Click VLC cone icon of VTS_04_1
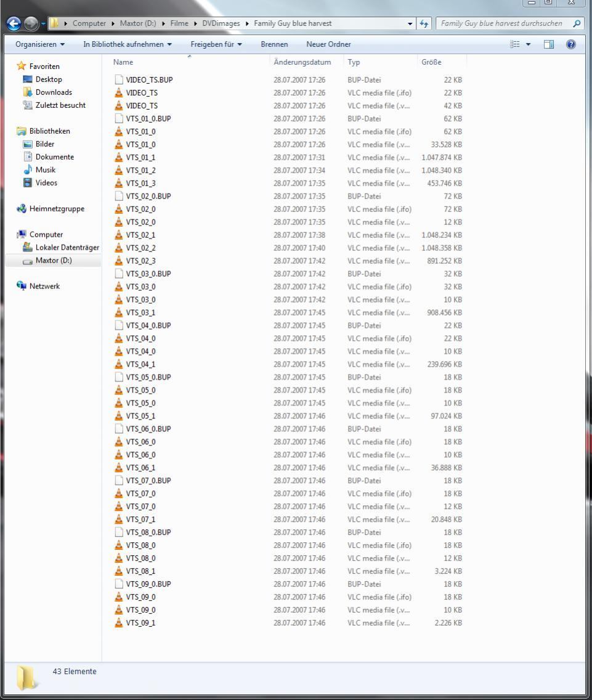Screen dimensions: 592x700 pos(118,364)
